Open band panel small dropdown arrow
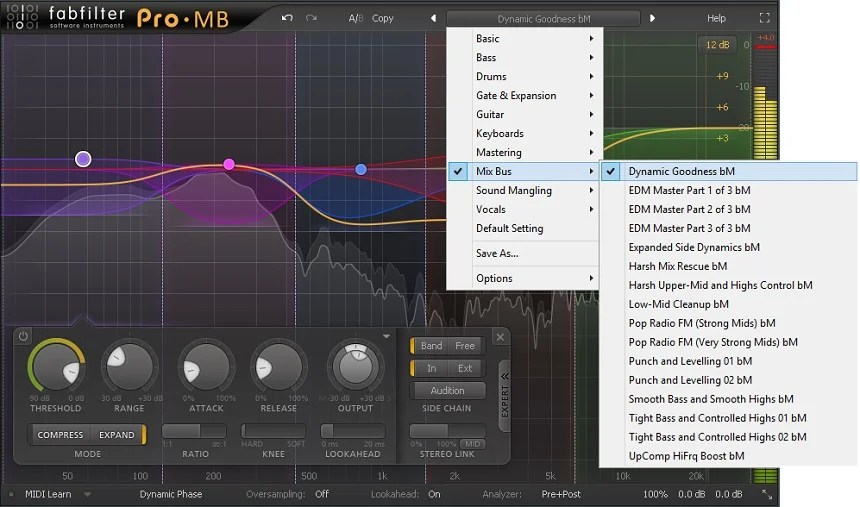The image size is (860, 507). point(386,336)
